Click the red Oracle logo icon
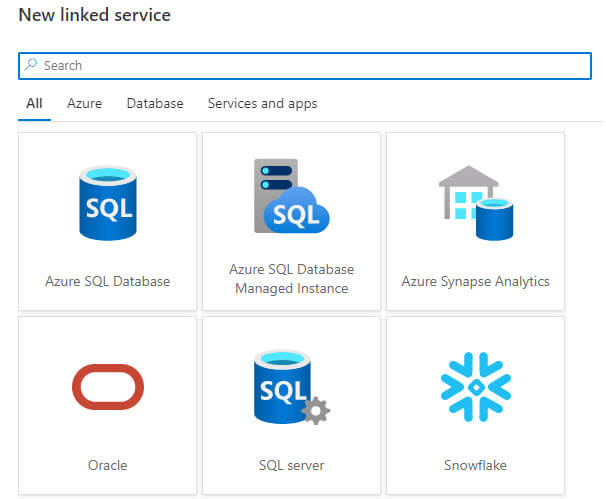Viewport: 606px width, 499px height. tap(107, 387)
